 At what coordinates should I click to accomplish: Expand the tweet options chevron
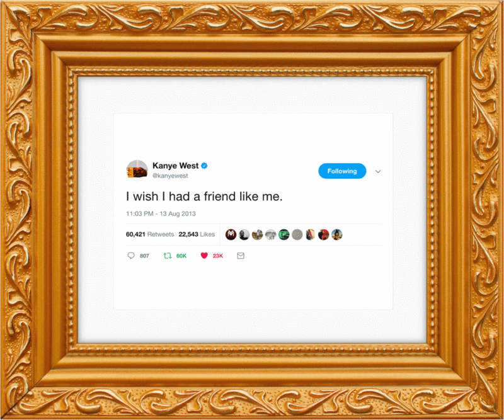point(378,171)
